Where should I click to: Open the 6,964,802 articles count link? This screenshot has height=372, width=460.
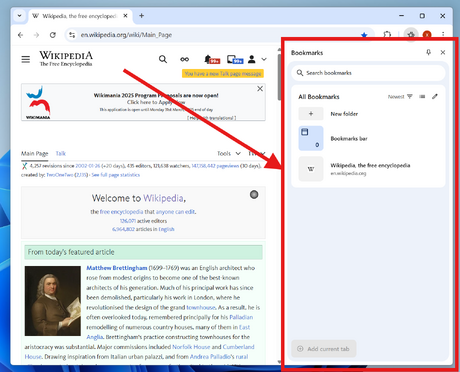pos(123,229)
